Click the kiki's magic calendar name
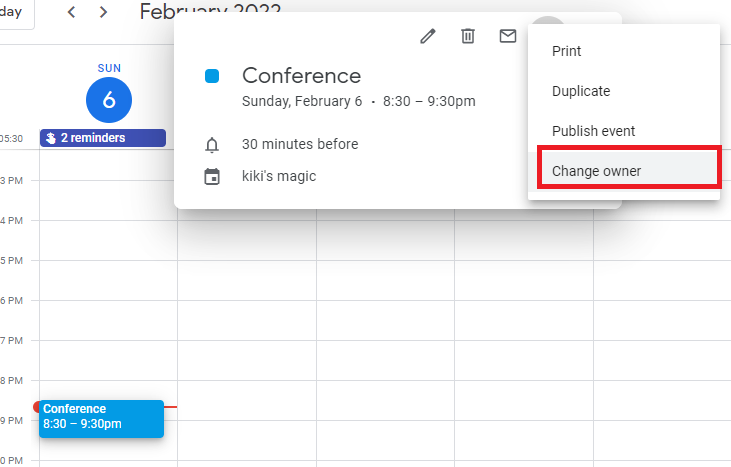Image resolution: width=731 pixels, height=467 pixels. pyautogui.click(x=279, y=176)
